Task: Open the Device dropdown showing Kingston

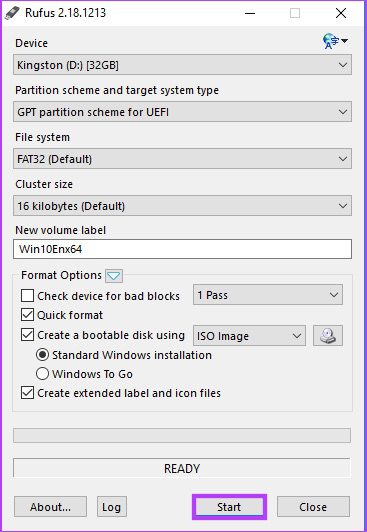Action: [x=182, y=65]
